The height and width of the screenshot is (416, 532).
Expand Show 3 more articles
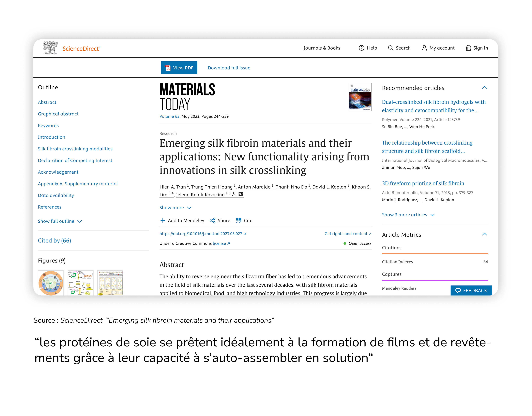click(408, 215)
